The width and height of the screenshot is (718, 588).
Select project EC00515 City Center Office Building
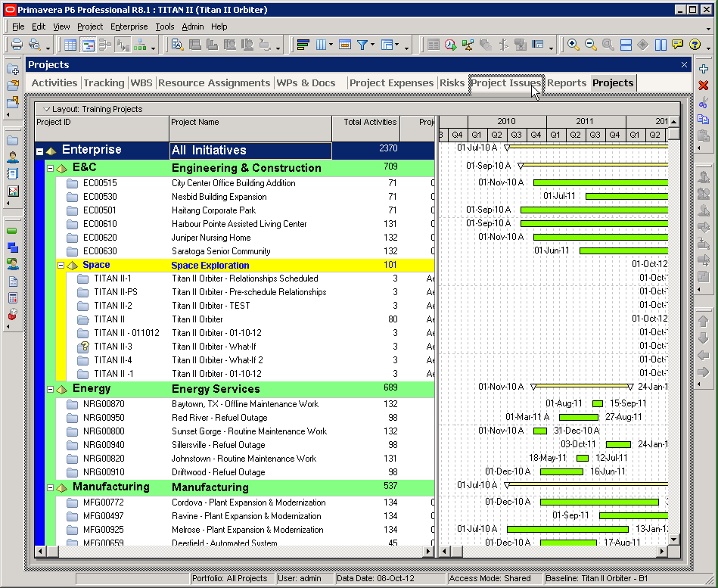[x=245, y=183]
